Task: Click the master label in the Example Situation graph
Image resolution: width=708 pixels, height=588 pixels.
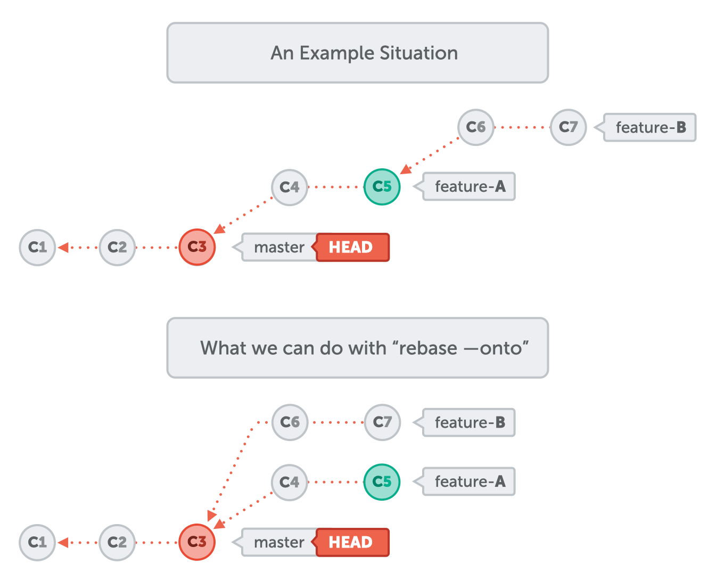Action: [279, 247]
